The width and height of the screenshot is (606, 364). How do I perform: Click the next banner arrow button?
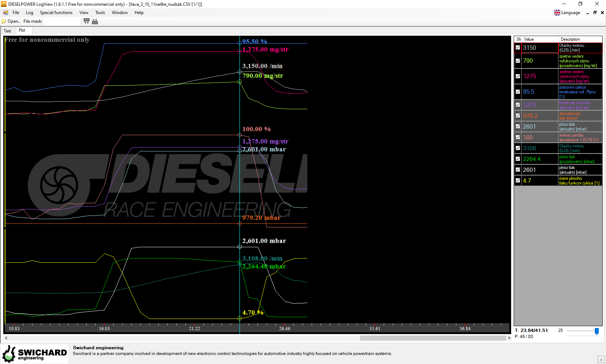tap(601, 359)
